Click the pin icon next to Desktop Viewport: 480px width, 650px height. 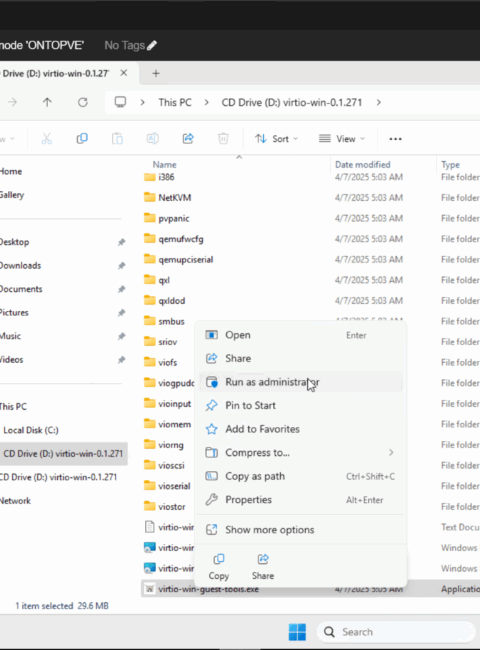[121, 242]
